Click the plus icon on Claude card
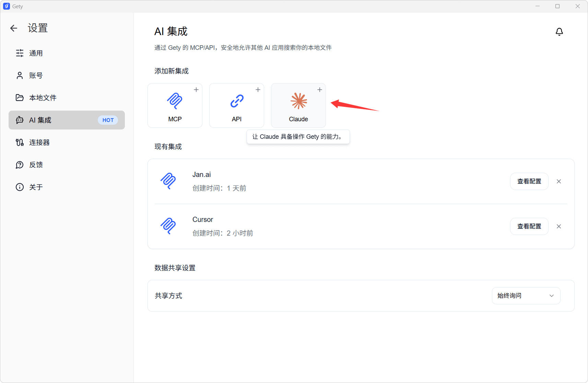This screenshot has height=383, width=588. 320,90
